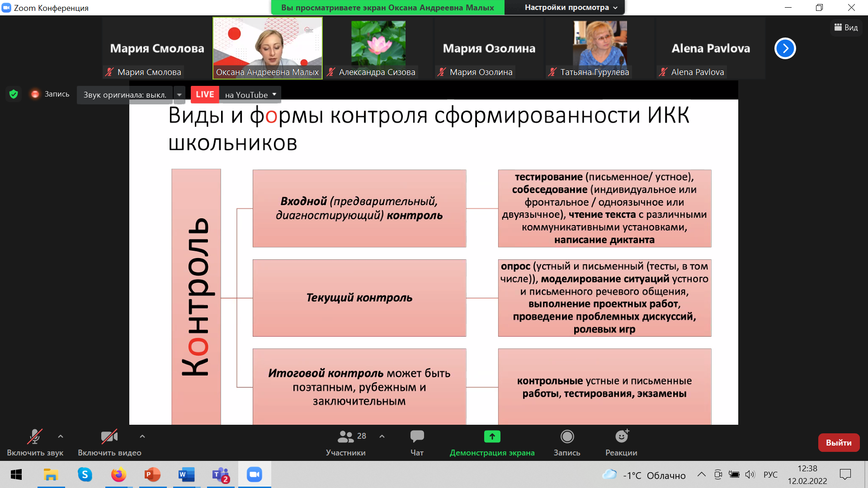Screen dimensions: 868x488
Task: Click the green security shield icon
Action: (14, 94)
